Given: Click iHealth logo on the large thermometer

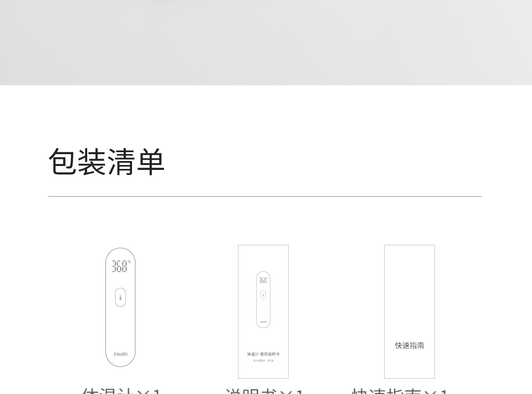Looking at the screenshot, I should [x=121, y=354].
